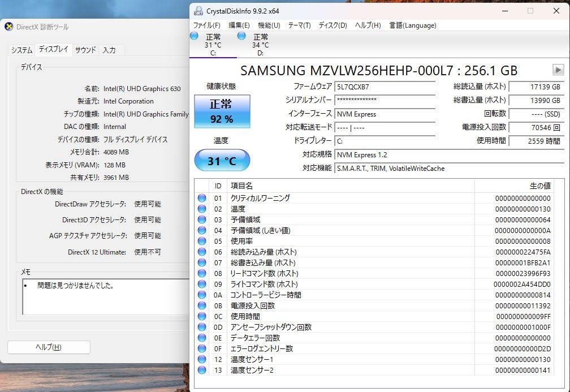Click the 対応規格 field NVM Express 1.2
This screenshot has height=392, width=570.
click(x=449, y=155)
